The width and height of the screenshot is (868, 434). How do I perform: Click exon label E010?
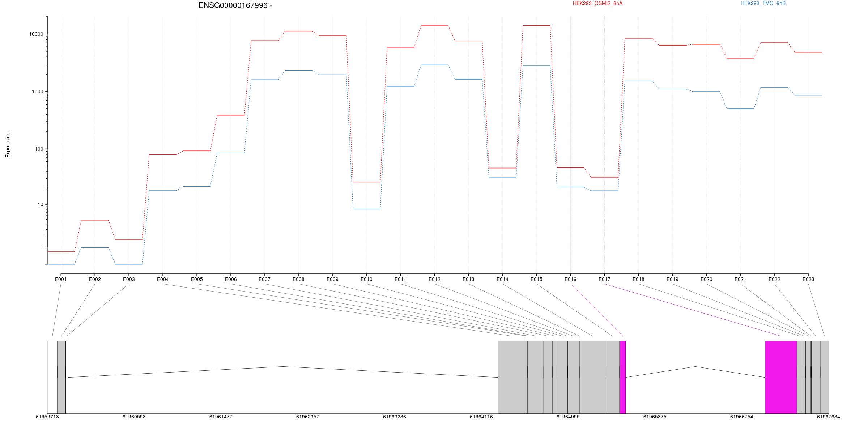coord(366,279)
